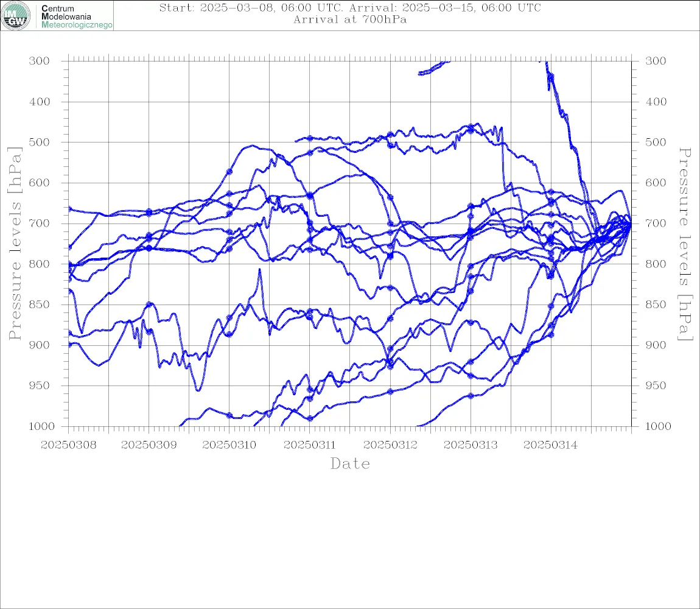
Task: Click the 20250309 date label
Action: click(x=149, y=445)
